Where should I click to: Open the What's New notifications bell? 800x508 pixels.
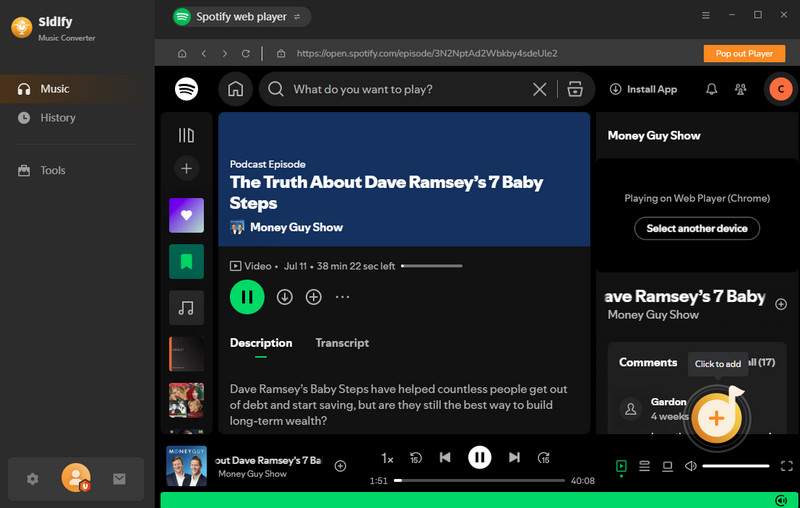tap(711, 89)
